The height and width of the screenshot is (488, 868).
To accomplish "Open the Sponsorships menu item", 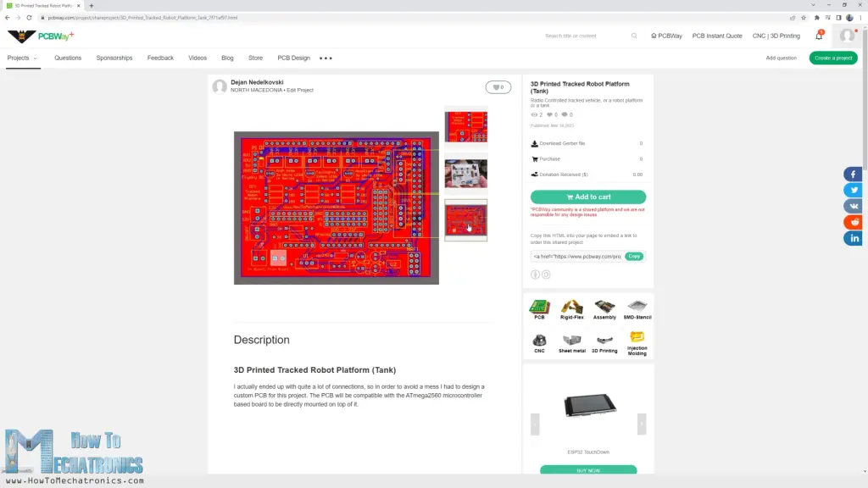I will (x=114, y=58).
